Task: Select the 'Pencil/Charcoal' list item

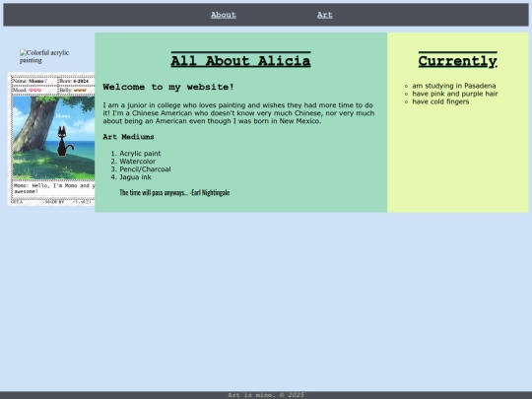Action: coord(145,169)
